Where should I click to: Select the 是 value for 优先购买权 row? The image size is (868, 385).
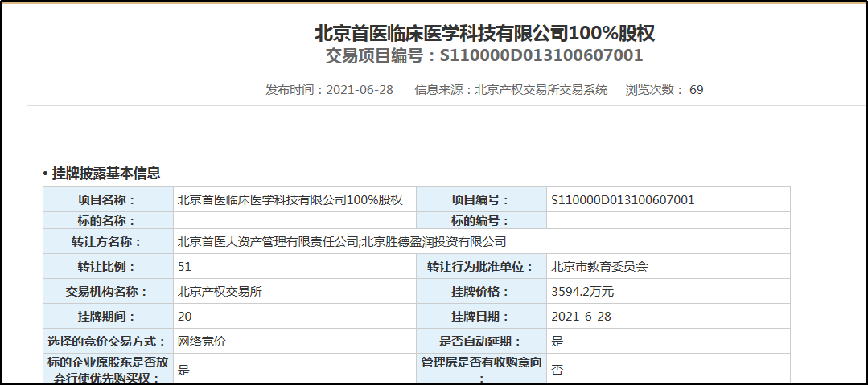tap(183, 370)
